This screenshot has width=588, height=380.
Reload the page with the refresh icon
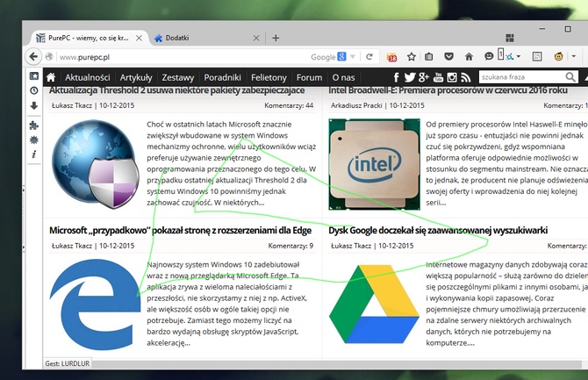click(x=369, y=57)
